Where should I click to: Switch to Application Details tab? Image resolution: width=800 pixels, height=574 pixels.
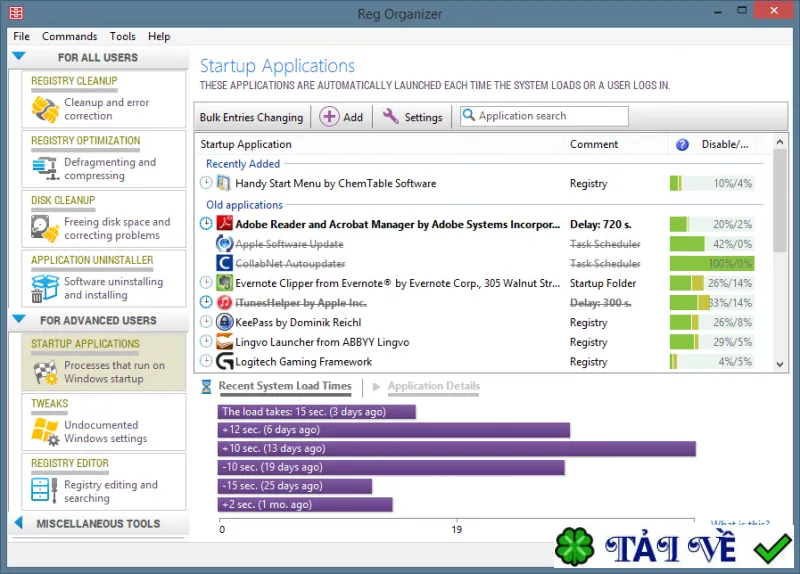coord(433,386)
